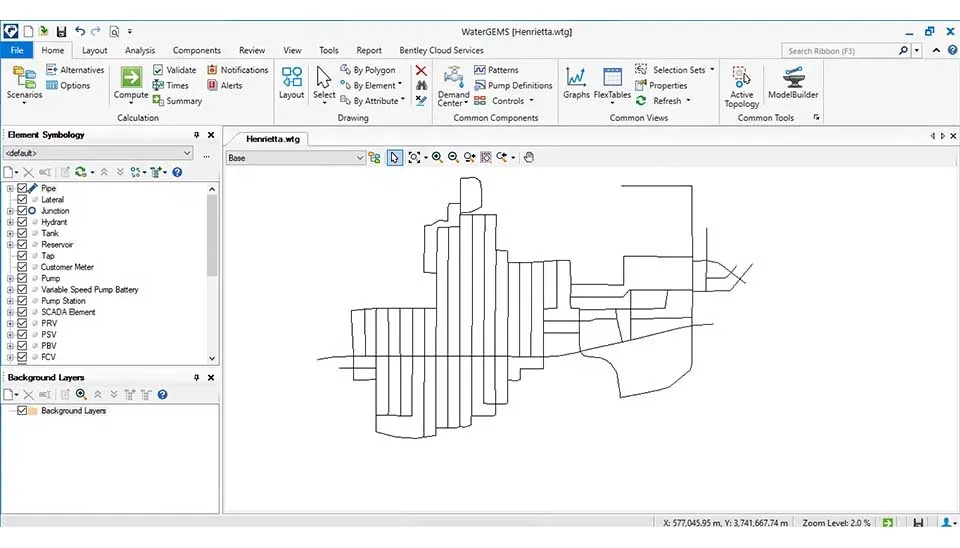Click the Scenario tree icon next to Base
This screenshot has height=548, width=960.
click(x=375, y=157)
